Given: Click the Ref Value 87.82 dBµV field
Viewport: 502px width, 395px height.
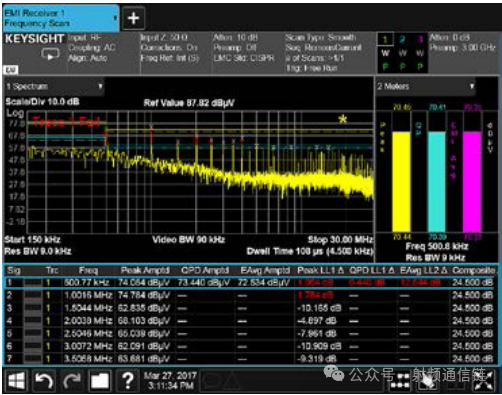Looking at the screenshot, I should (x=189, y=103).
